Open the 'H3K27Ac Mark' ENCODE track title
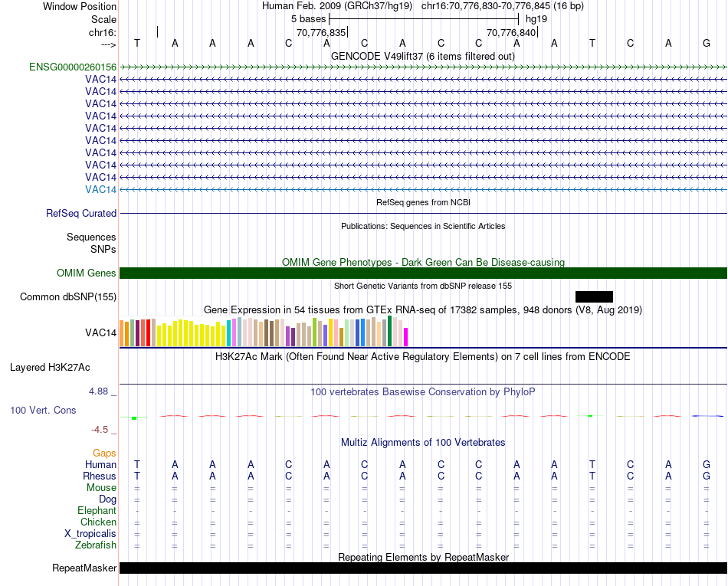Image resolution: width=728 pixels, height=586 pixels. tap(423, 356)
